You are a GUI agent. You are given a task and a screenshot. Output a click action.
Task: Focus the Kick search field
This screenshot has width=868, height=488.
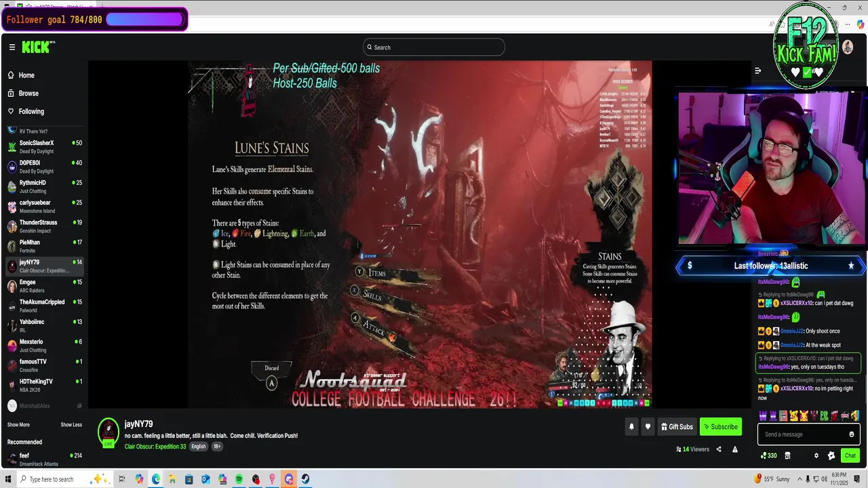pos(434,47)
